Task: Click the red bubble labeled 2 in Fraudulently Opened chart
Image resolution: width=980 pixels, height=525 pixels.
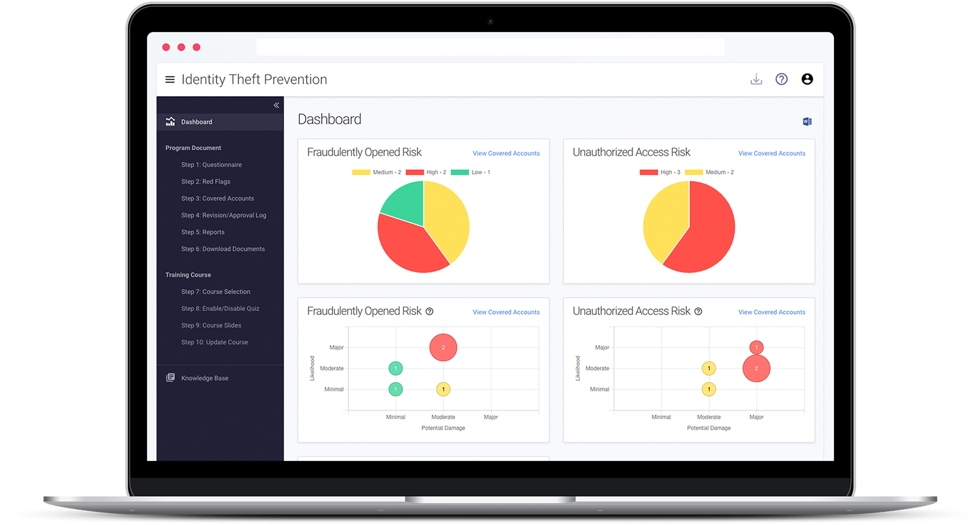Action: (443, 347)
